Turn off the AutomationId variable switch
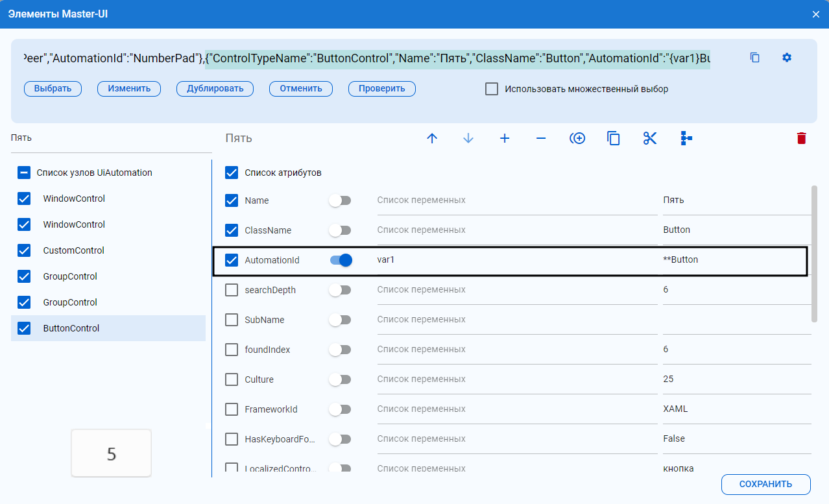 (341, 260)
